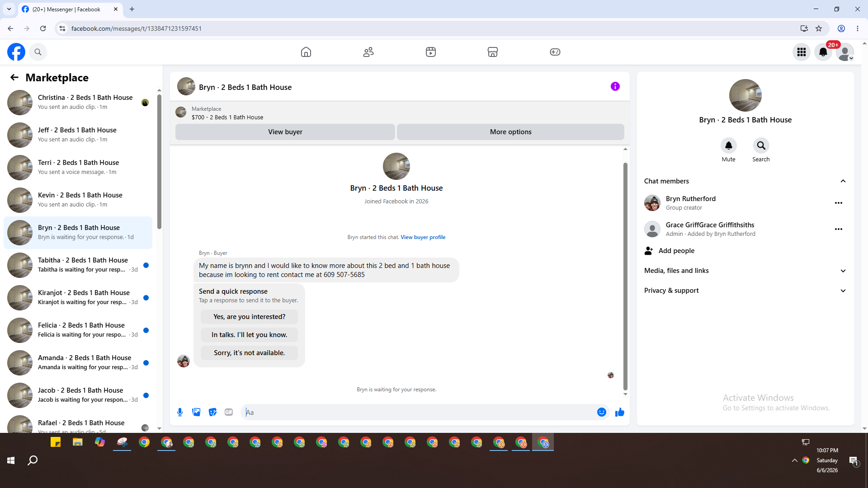Viewport: 868px width, 488px height.
Task: Open Windows Start menu
Action: pos(11,460)
